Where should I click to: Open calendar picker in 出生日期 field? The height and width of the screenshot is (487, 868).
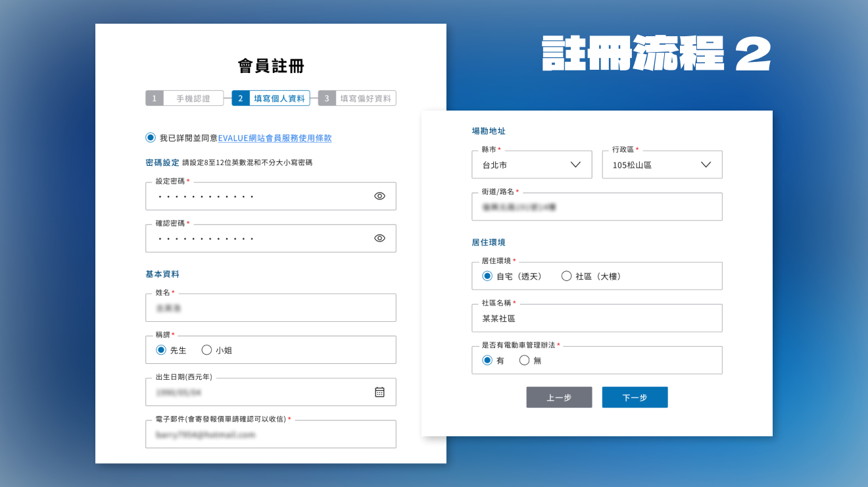click(x=379, y=392)
